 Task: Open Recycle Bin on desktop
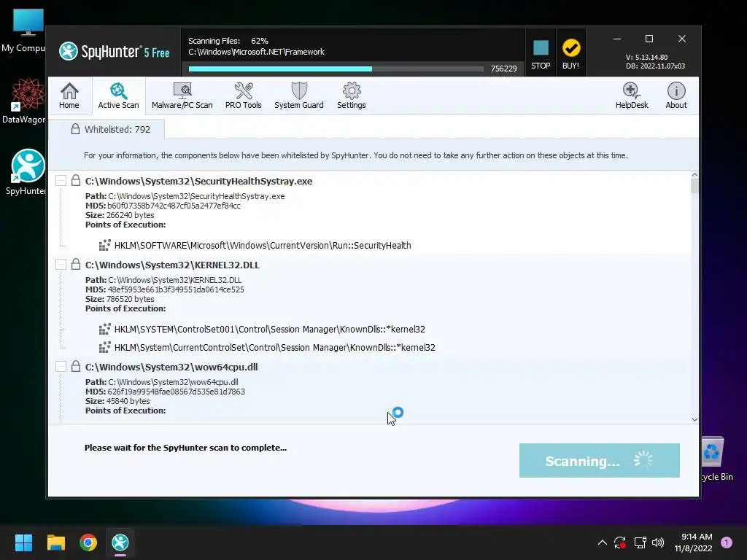pyautogui.click(x=716, y=458)
